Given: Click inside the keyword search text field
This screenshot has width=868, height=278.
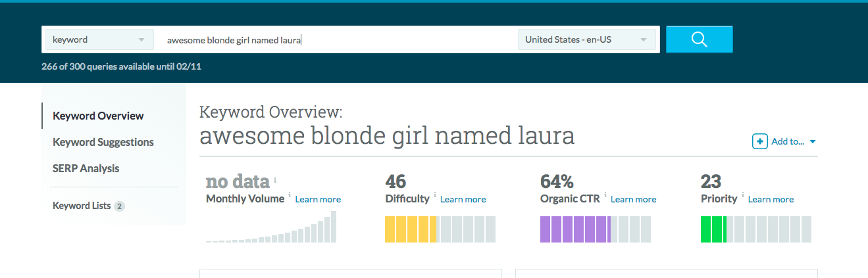Looking at the screenshot, I should pyautogui.click(x=336, y=39).
